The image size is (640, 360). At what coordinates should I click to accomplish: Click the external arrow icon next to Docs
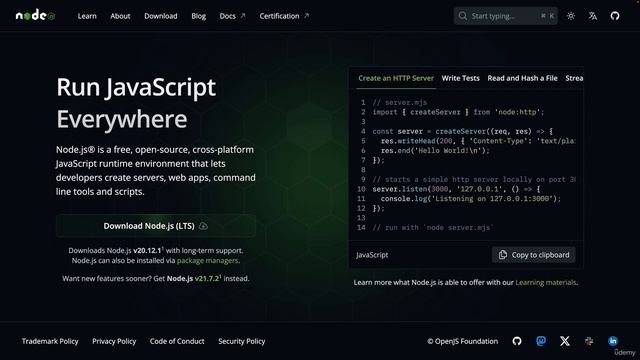(x=243, y=16)
